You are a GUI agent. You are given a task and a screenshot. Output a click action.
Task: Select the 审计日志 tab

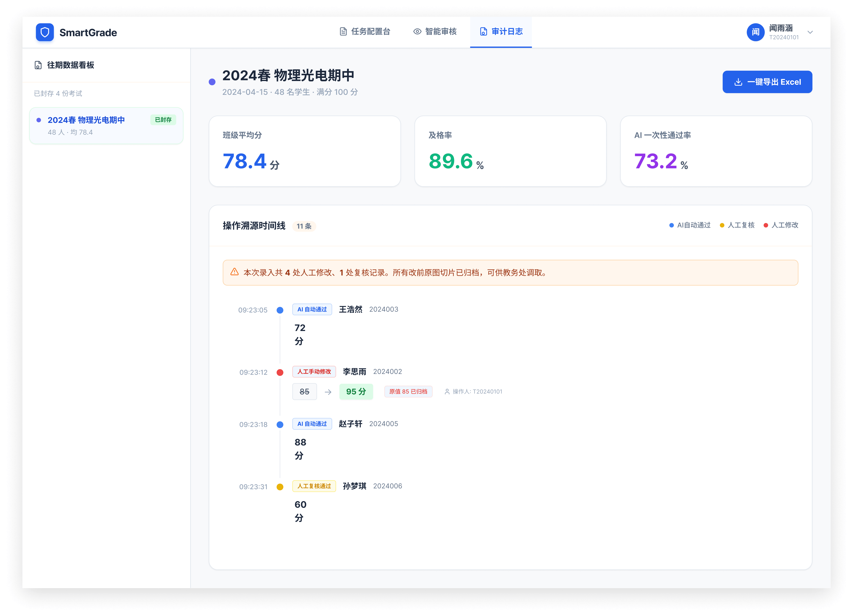coord(501,32)
